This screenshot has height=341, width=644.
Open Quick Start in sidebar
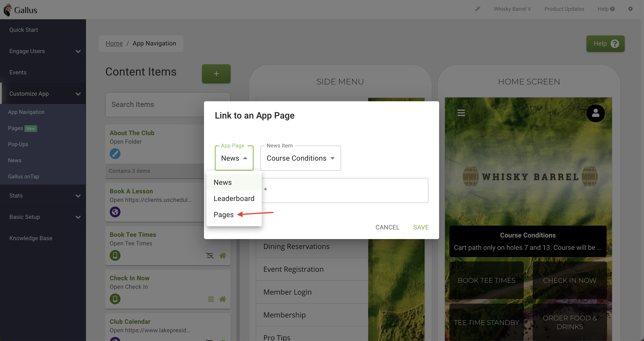coord(43,30)
